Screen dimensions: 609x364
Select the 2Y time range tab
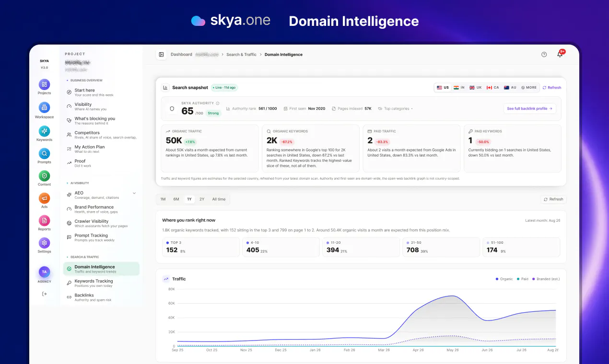[202, 199]
